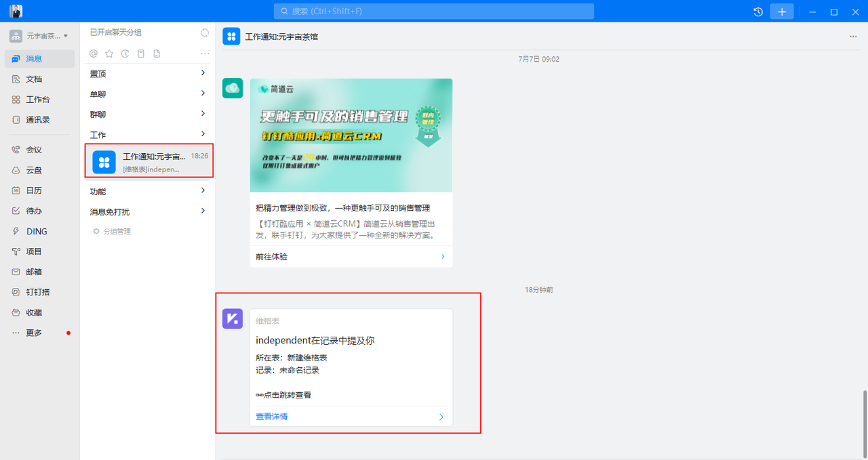Open the 工作台 (Workbench) section
Image resolution: width=868 pixels, height=460 pixels.
40,100
